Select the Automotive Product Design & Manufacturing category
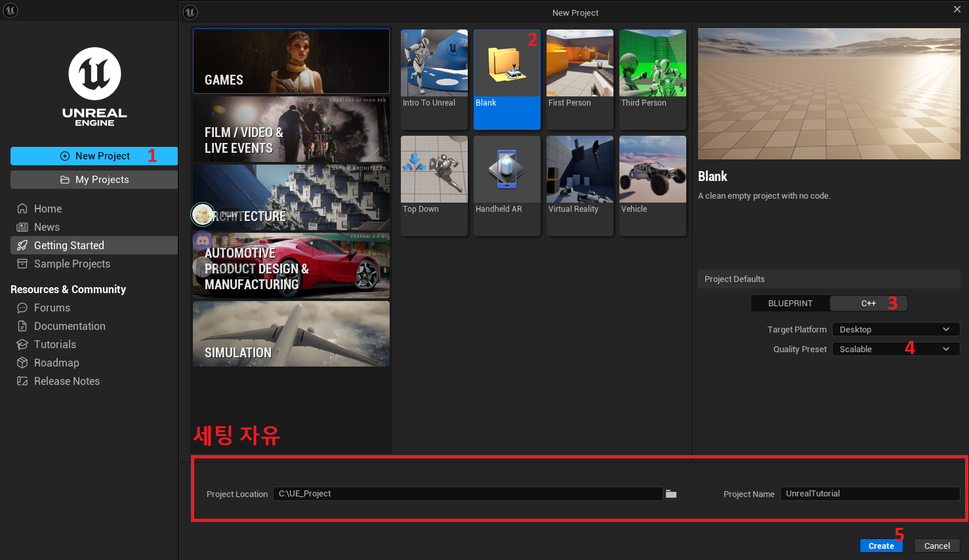 click(x=291, y=266)
